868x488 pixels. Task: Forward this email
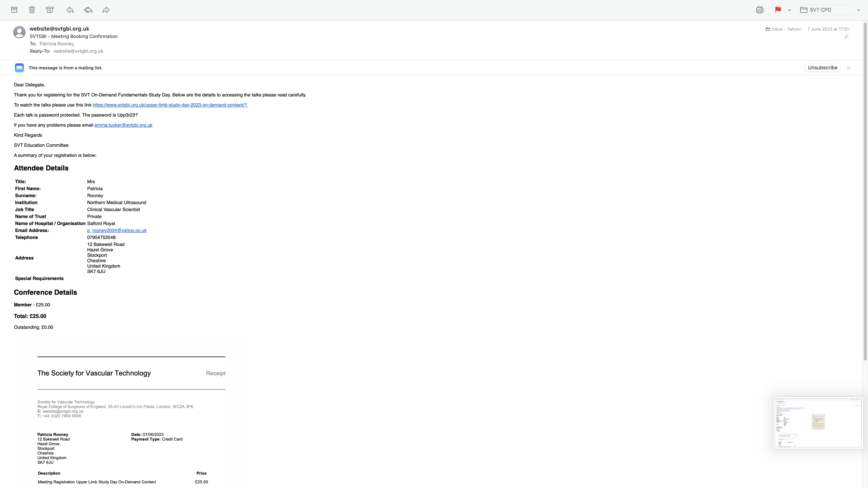(106, 10)
